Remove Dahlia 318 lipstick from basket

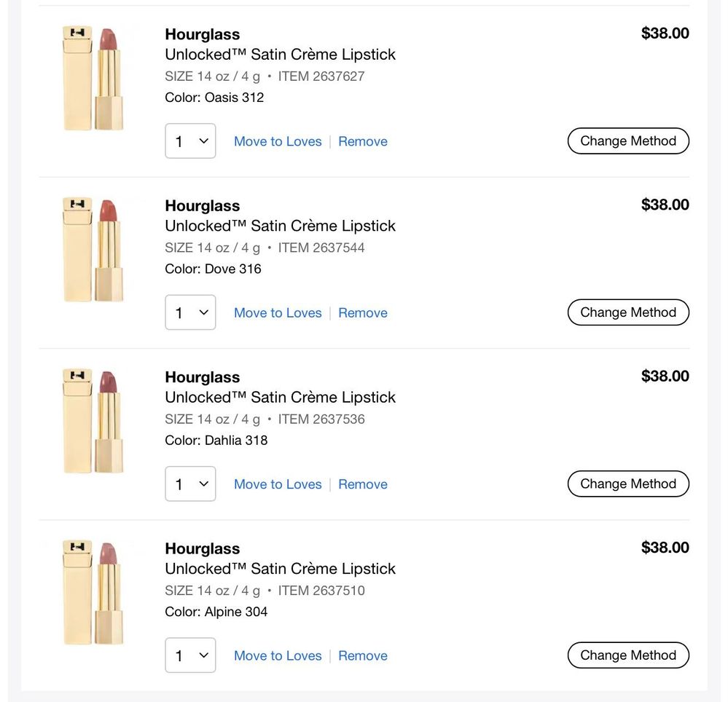pos(363,484)
